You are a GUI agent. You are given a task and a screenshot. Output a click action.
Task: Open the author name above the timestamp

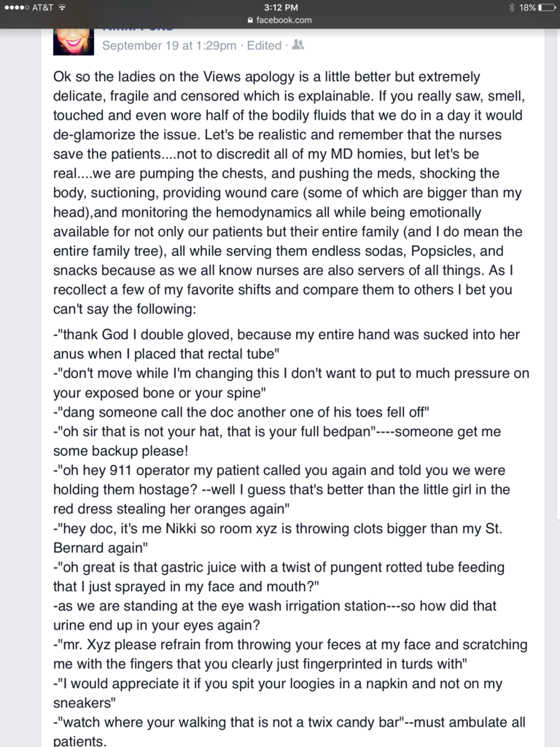pos(139,28)
